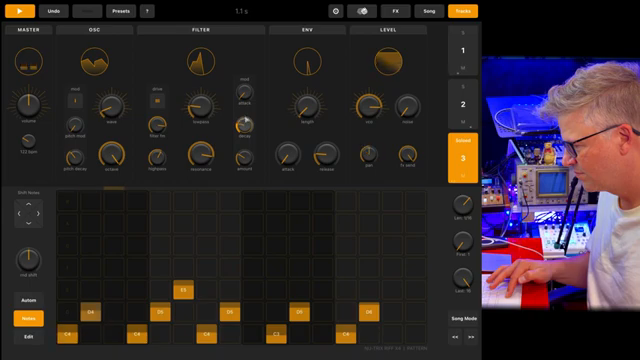
Task: Click the Undo button
Action: [x=53, y=11]
